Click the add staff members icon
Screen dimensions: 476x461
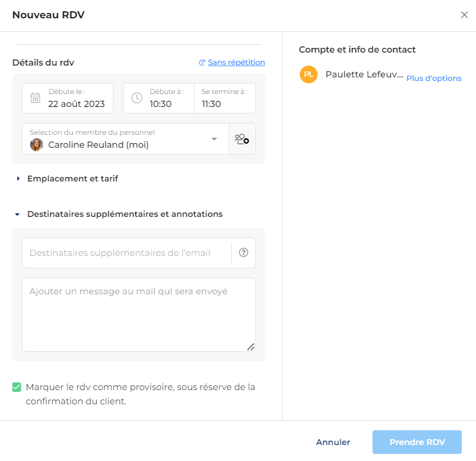pos(242,139)
